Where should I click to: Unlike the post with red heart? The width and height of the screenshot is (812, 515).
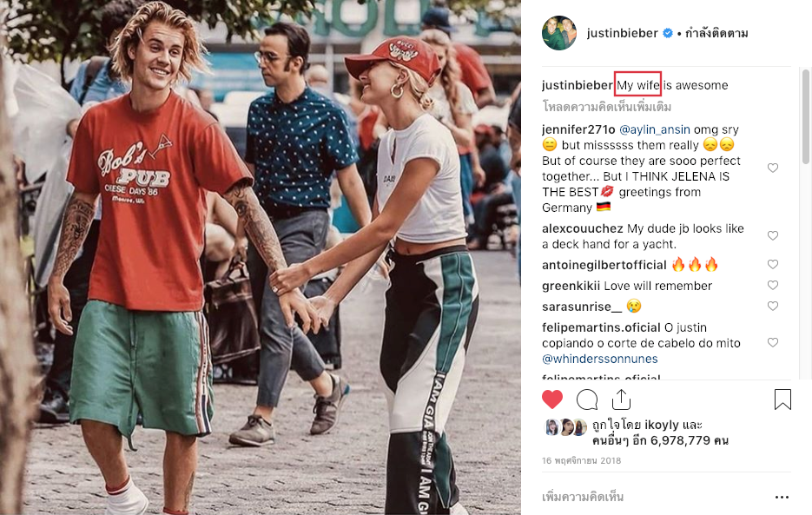point(552,399)
